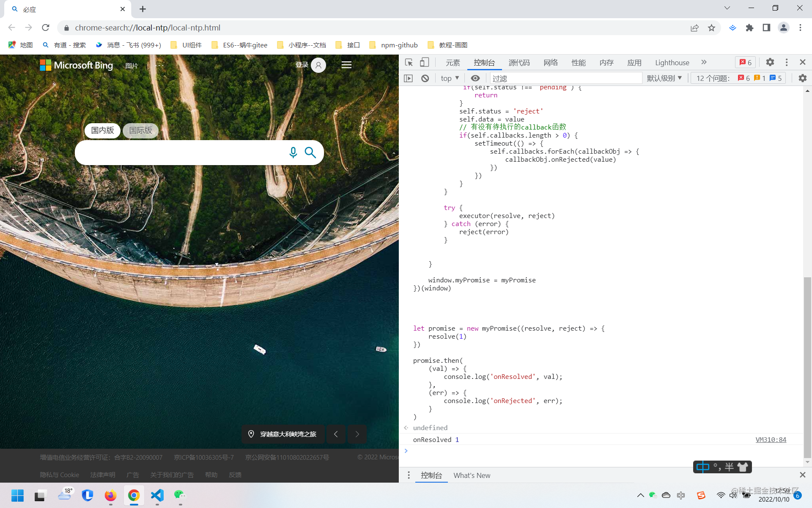Open console settings gear icon
The image size is (812, 508).
coord(803,78)
